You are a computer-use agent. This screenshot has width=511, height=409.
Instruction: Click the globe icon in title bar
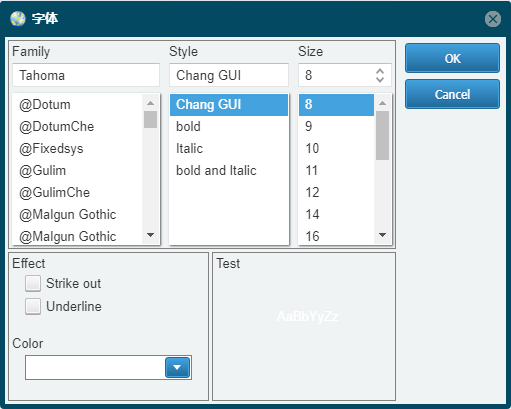pyautogui.click(x=18, y=19)
